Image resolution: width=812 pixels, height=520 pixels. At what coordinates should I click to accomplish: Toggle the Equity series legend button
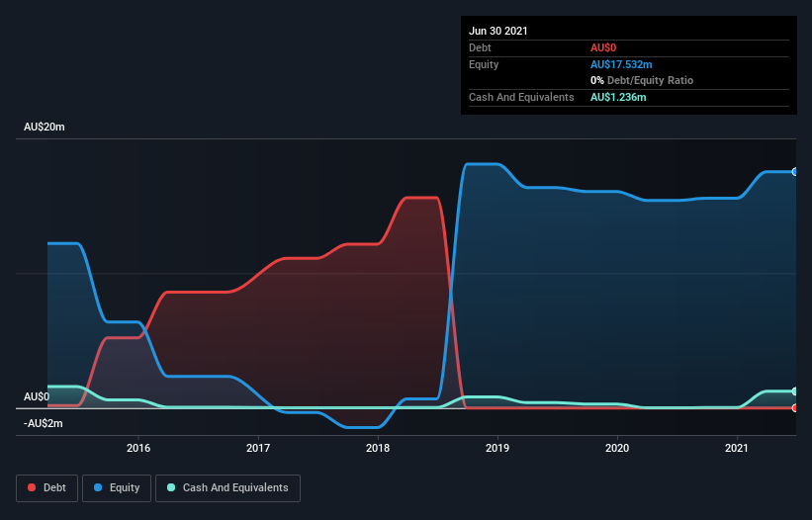(x=117, y=488)
